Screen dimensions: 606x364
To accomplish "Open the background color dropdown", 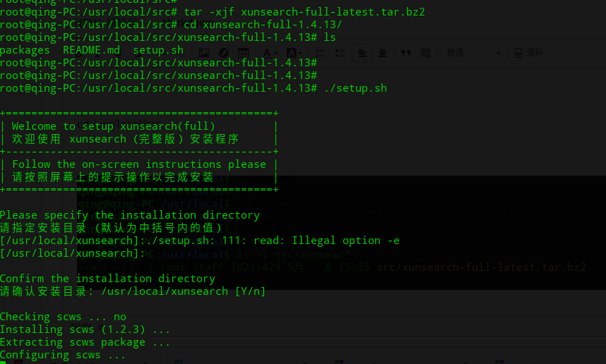I will [302, 53].
